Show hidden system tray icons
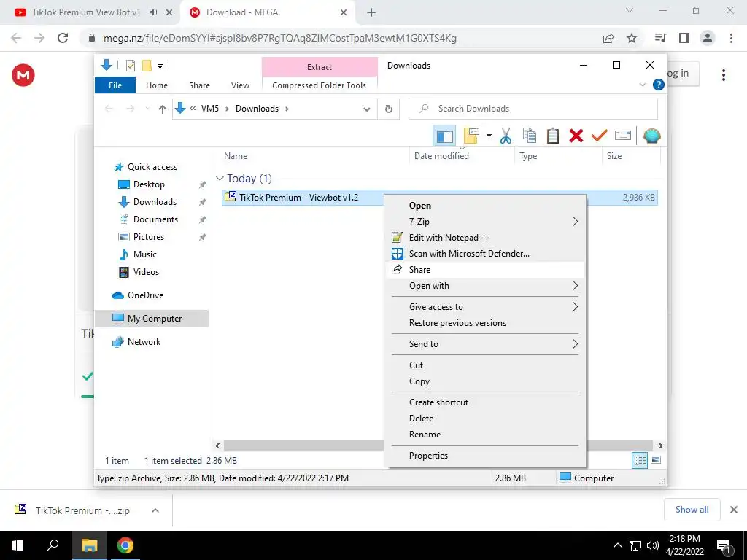The width and height of the screenshot is (747, 560). pyautogui.click(x=617, y=545)
